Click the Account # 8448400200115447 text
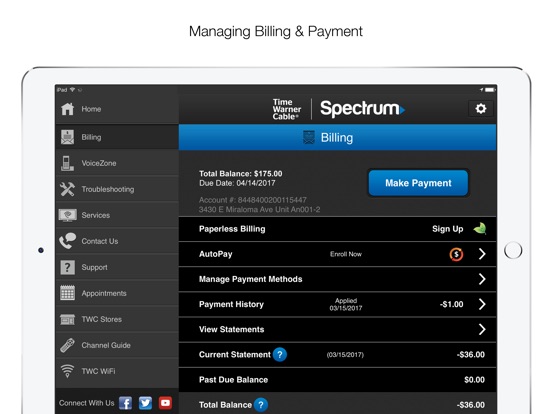Image resolution: width=552 pixels, height=414 pixels. tap(253, 200)
